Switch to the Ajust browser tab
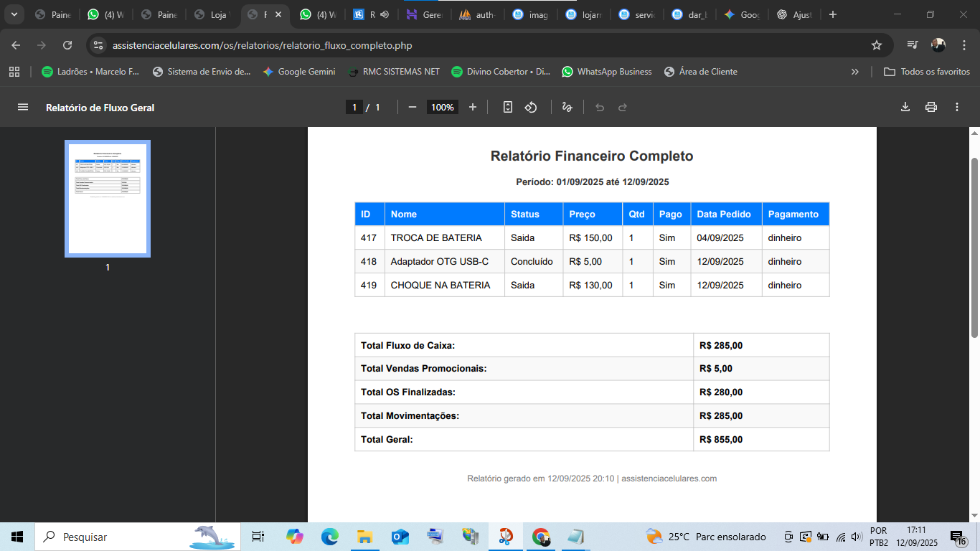The width and height of the screenshot is (980, 551). [795, 14]
